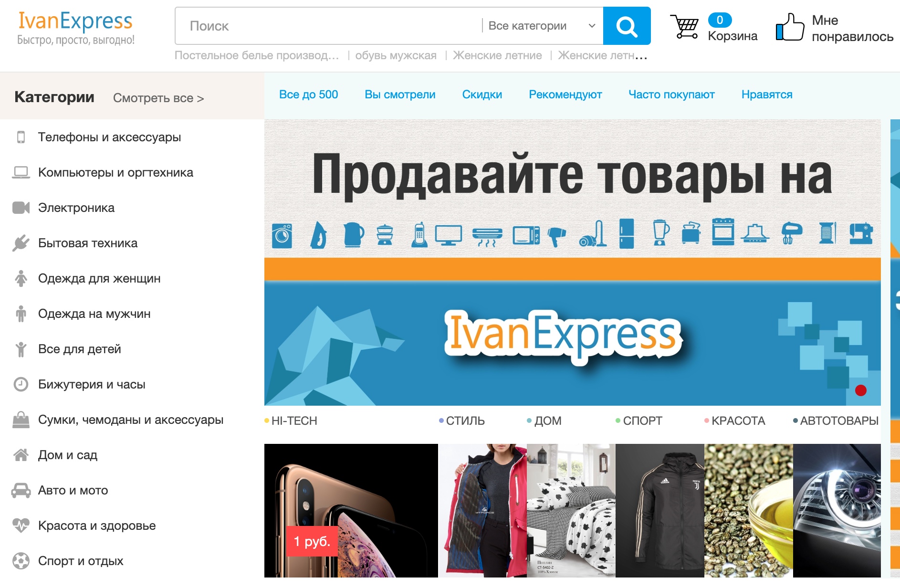Click the thumbs-up liked icon
The height and width of the screenshot is (588, 900).
790,27
